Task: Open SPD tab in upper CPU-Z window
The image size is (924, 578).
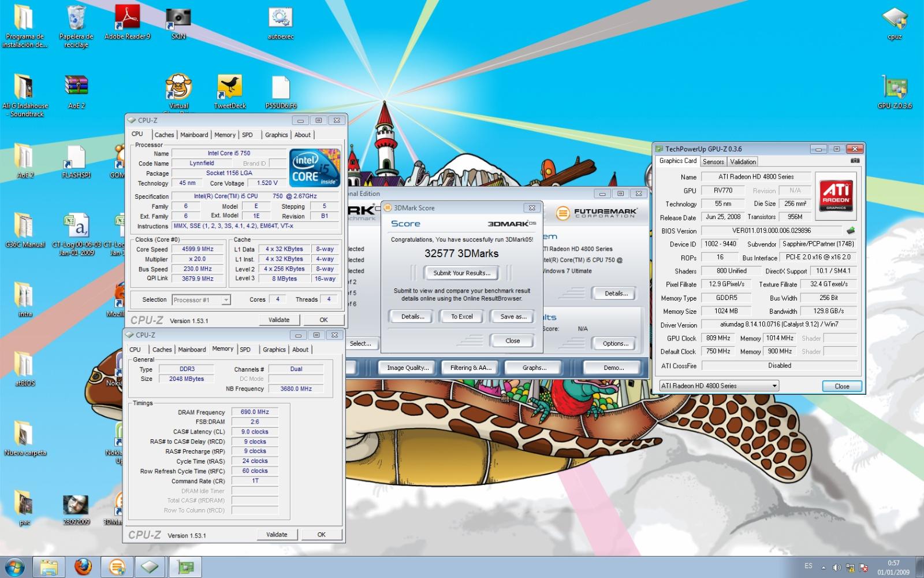Action: pyautogui.click(x=247, y=135)
